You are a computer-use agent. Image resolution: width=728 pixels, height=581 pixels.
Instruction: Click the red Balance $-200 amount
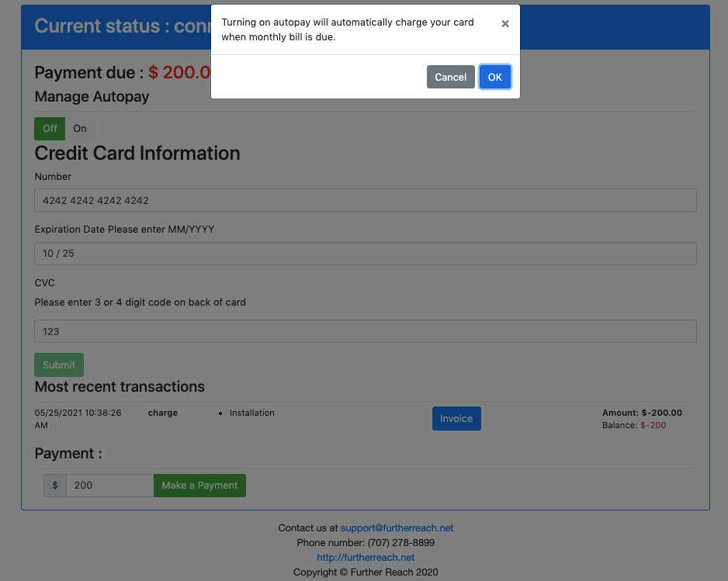[653, 426]
